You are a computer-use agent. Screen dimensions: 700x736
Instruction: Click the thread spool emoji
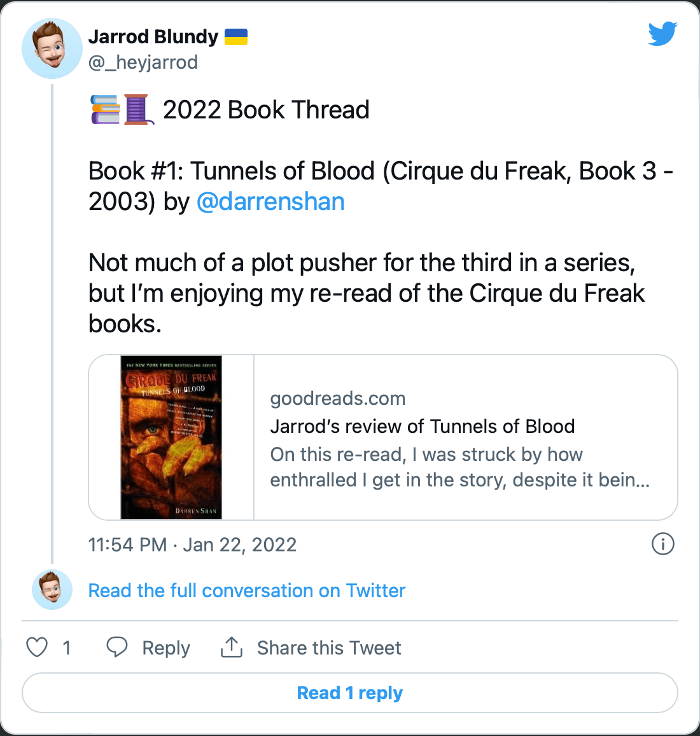pos(138,110)
